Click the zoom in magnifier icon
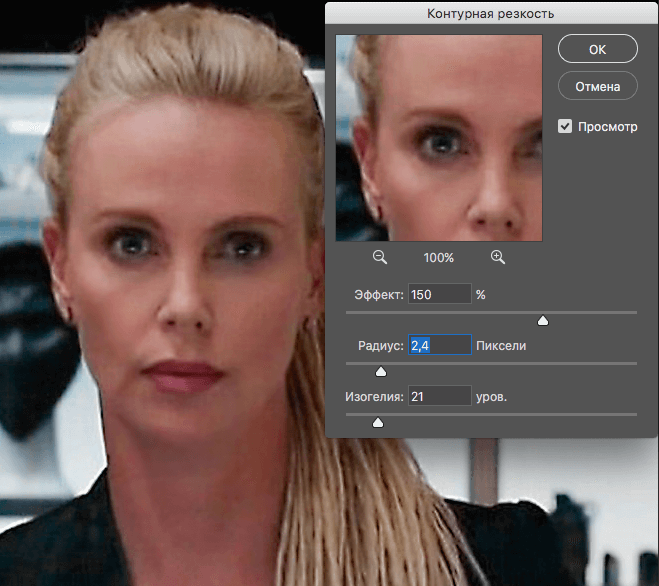Image resolution: width=659 pixels, height=586 pixels. (498, 257)
